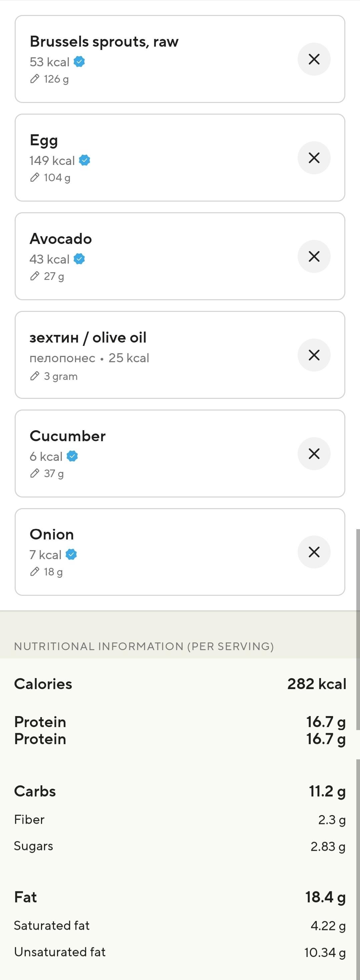Click the vertical scrollbar on right edge

(358, 628)
